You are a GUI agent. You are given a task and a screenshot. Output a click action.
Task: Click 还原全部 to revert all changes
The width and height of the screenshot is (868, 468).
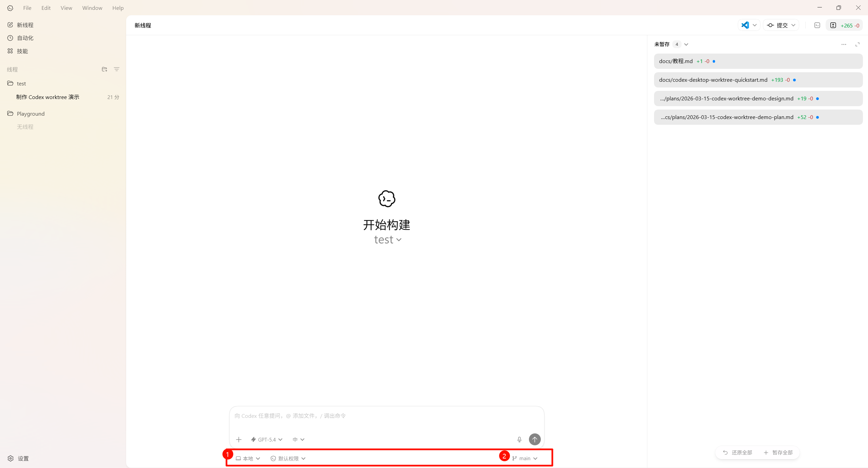click(x=737, y=452)
